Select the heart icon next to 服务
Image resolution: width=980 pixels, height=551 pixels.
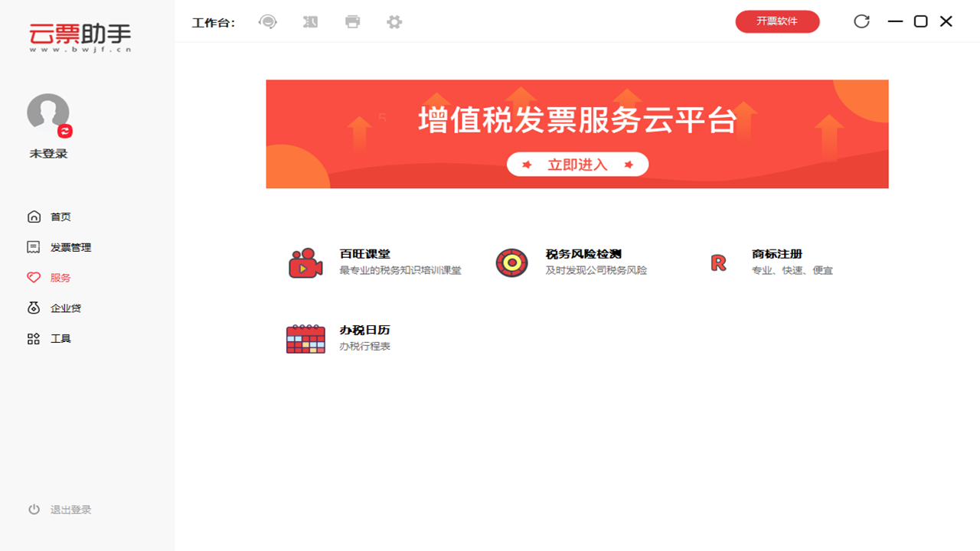click(34, 277)
